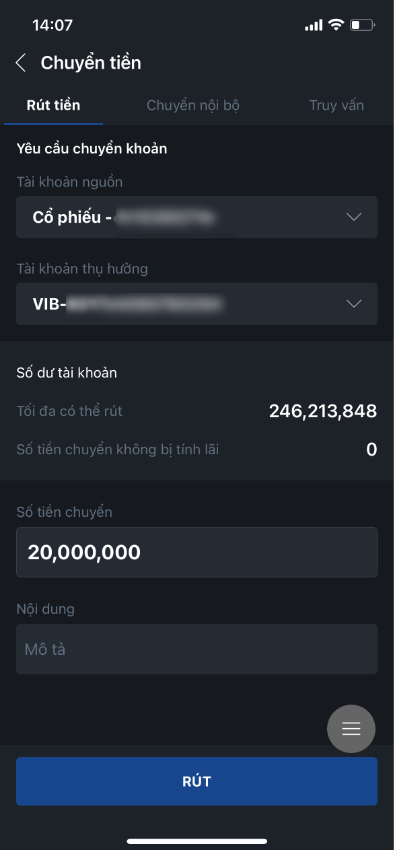Expand the Tài khoản thụ hưởng dropdown chevron
396x850 pixels.
click(x=354, y=304)
